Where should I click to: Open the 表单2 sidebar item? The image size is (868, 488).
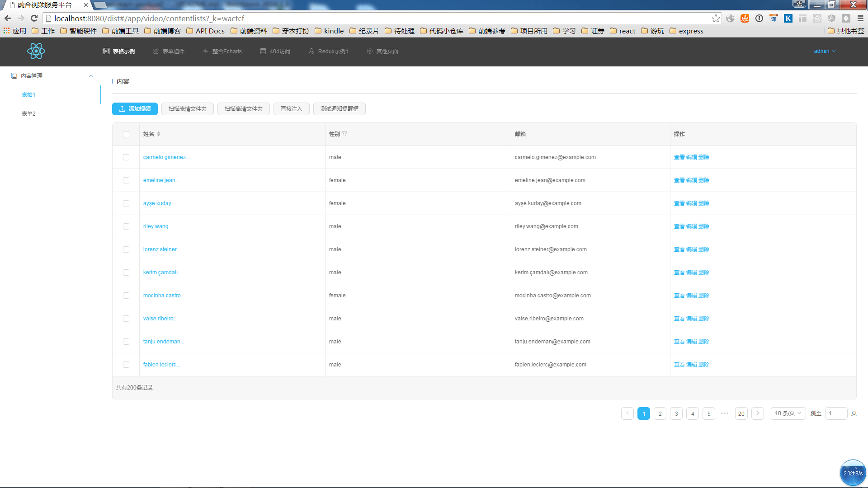[x=28, y=114]
